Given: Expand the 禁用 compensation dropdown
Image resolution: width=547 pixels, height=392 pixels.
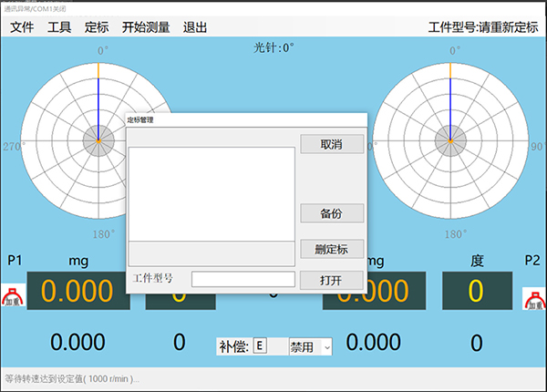Looking at the screenshot, I should tap(310, 346).
